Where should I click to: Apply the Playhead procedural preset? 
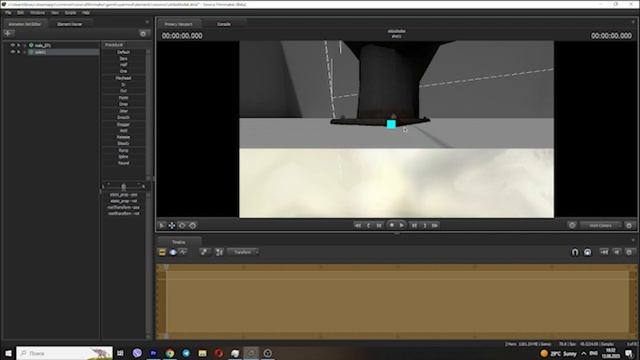coord(123,78)
